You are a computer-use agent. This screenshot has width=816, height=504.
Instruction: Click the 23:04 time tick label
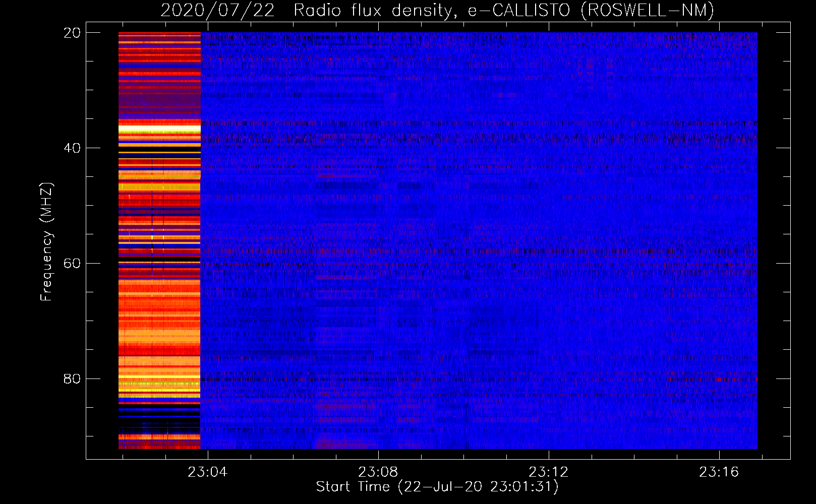208,472
